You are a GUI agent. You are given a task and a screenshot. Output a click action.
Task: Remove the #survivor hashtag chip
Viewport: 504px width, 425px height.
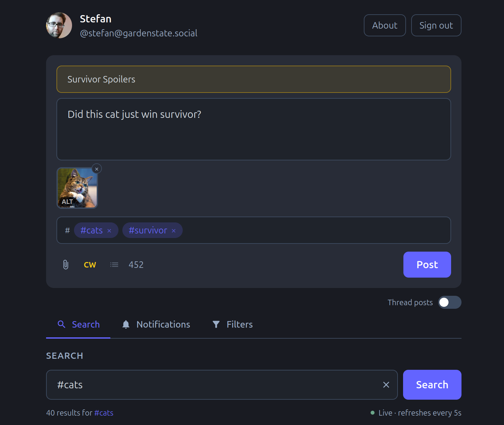point(174,230)
